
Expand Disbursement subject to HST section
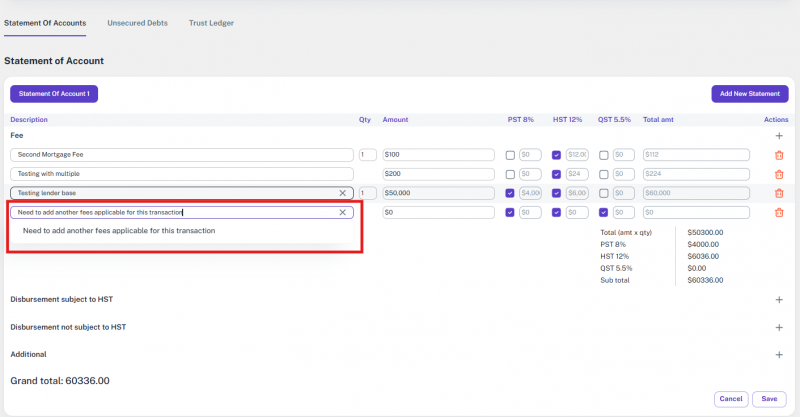point(779,299)
